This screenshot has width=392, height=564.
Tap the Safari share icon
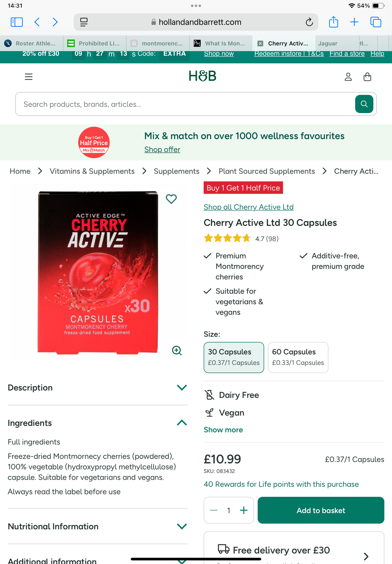(x=333, y=22)
